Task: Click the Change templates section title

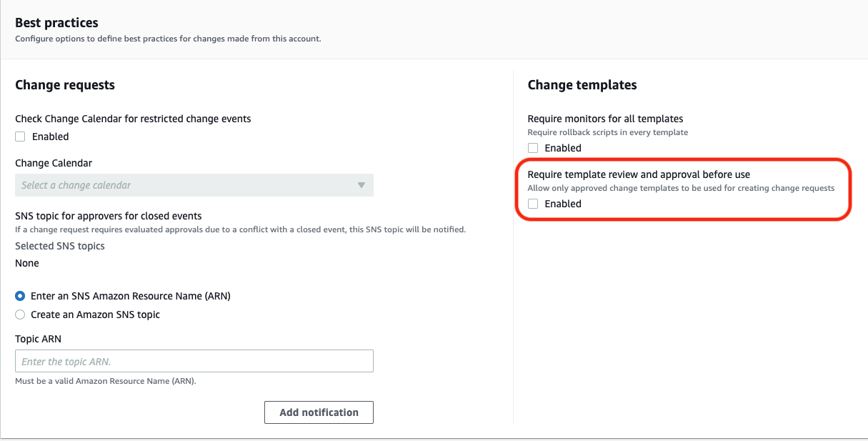Action: tap(582, 85)
